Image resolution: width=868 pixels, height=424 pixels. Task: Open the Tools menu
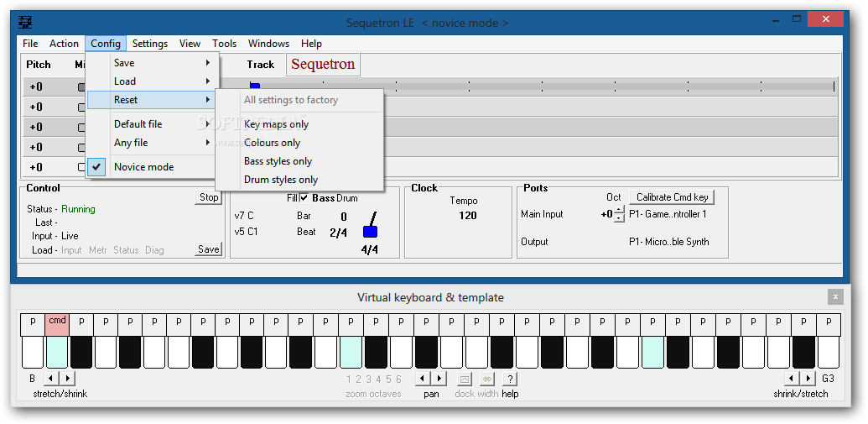click(224, 43)
